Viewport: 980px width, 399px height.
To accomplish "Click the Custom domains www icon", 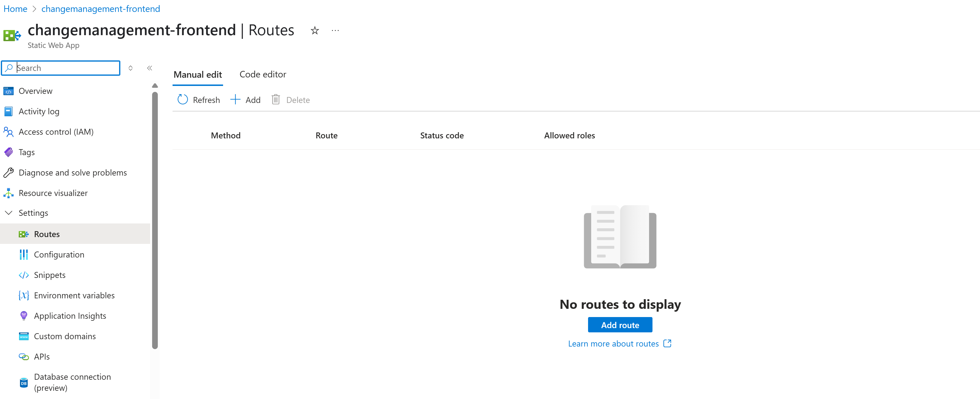I will pyautogui.click(x=24, y=336).
